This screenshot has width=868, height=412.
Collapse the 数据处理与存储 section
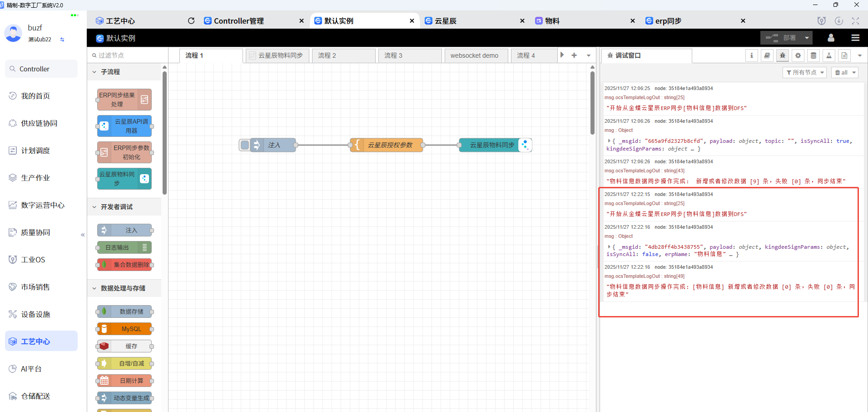point(95,288)
